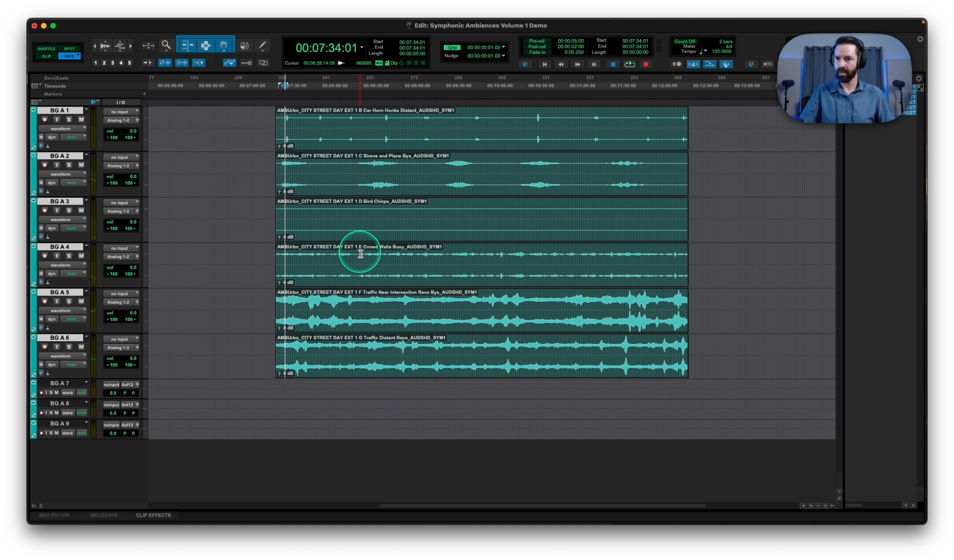Click BG A 1 dyn elastic audio button
Screen dimensions: 954x560
51,137
